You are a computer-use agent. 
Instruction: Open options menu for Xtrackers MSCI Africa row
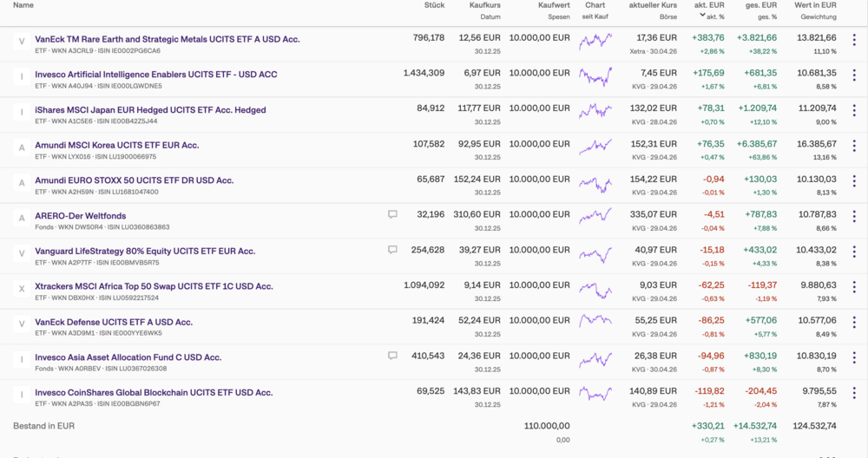(x=854, y=287)
